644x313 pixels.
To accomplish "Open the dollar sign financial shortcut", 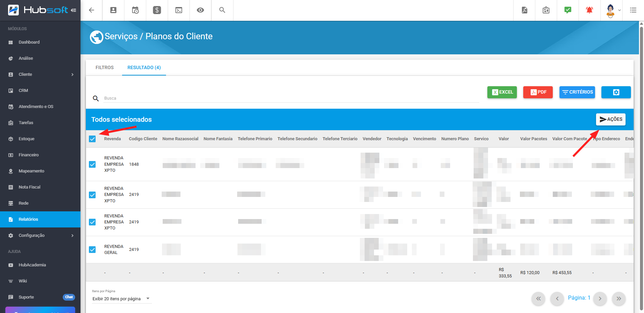I will tap(157, 10).
